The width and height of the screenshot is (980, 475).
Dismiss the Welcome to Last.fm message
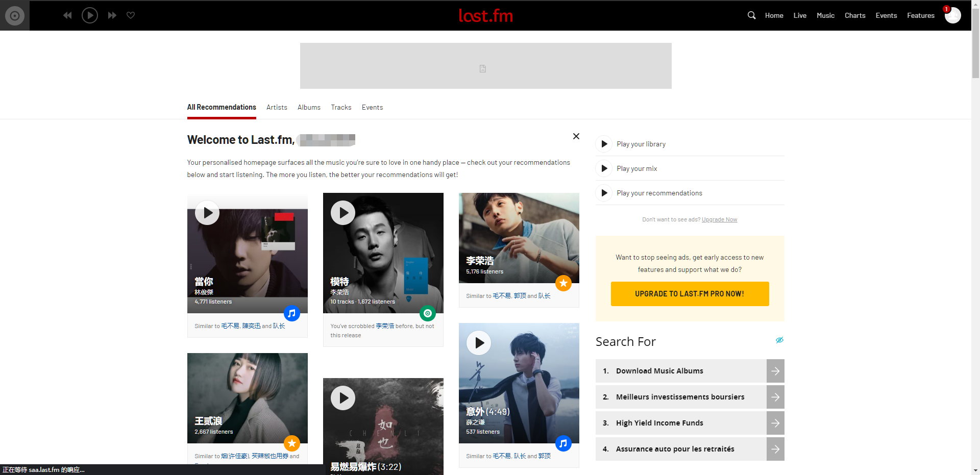576,136
